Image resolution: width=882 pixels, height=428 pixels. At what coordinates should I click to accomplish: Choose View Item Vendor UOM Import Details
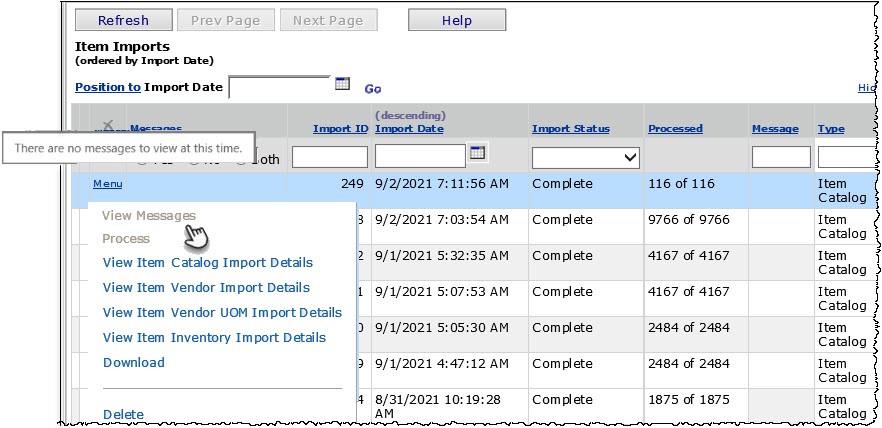click(222, 313)
